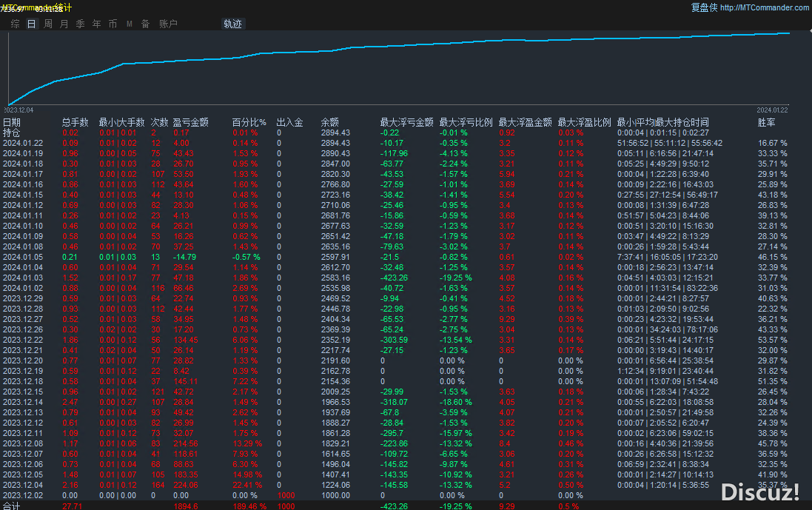Switch to the 年 yearly tab

97,24
